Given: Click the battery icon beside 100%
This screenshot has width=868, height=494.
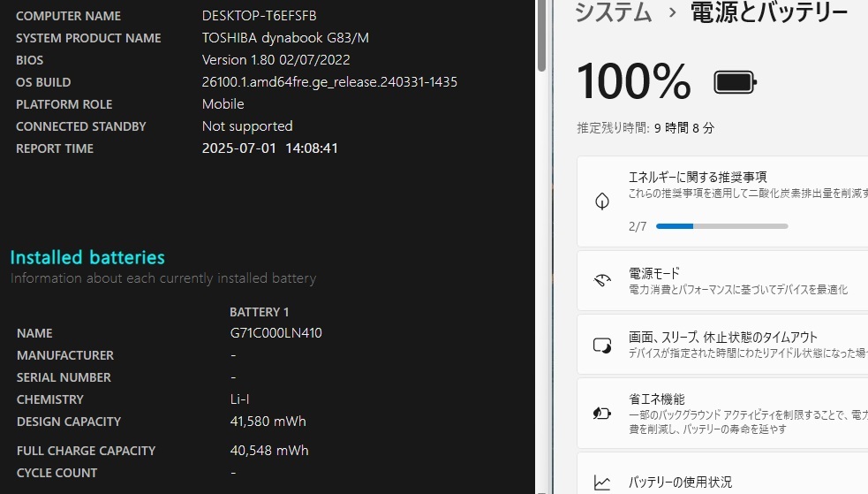Looking at the screenshot, I should pyautogui.click(x=736, y=82).
